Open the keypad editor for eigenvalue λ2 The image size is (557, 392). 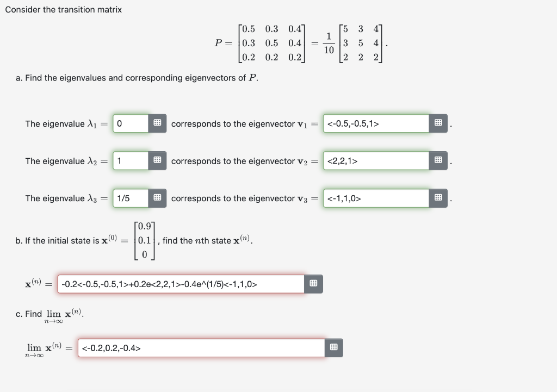158,161
